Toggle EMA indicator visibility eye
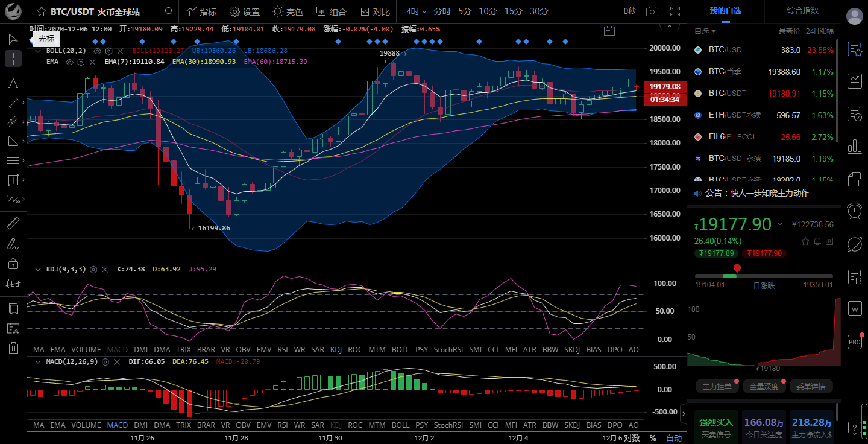Screen dimensions: 868x444 70,62
